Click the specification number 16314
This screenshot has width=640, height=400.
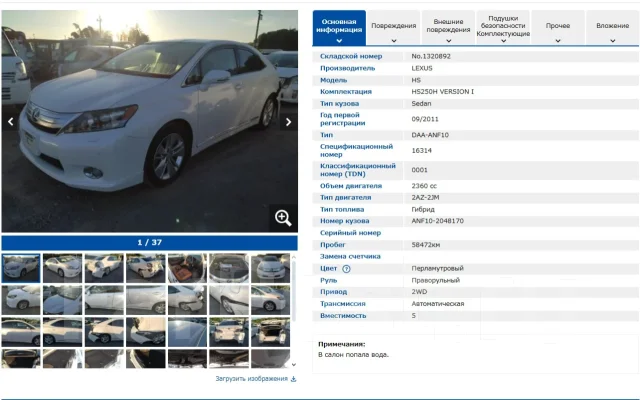(422, 151)
